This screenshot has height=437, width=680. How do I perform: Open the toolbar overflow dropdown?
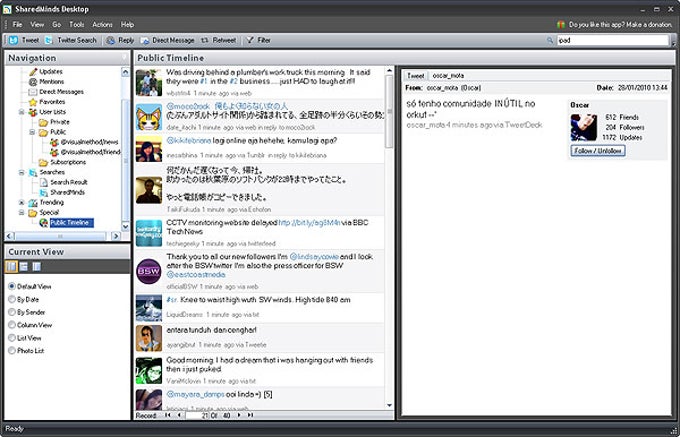point(674,42)
